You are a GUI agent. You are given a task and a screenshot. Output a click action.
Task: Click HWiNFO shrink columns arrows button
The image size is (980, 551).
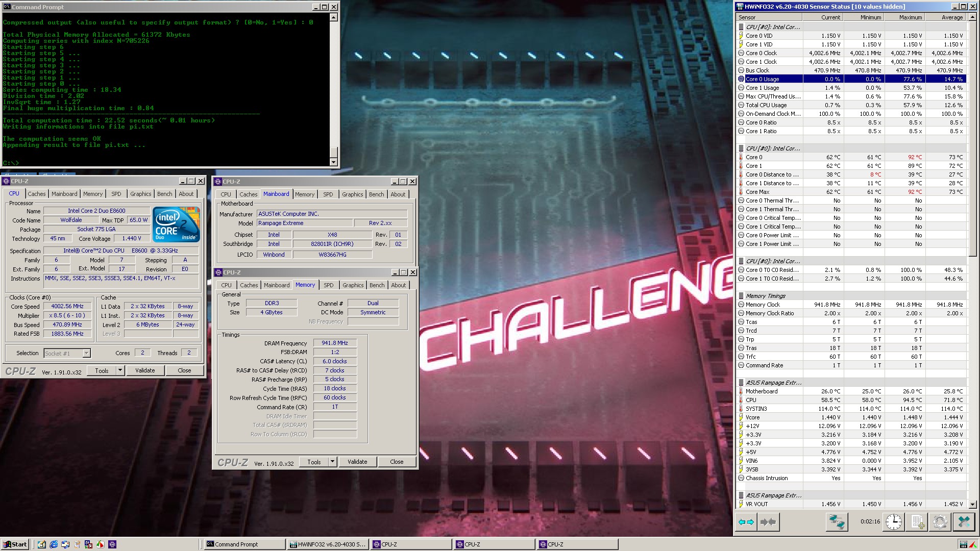[x=768, y=522]
